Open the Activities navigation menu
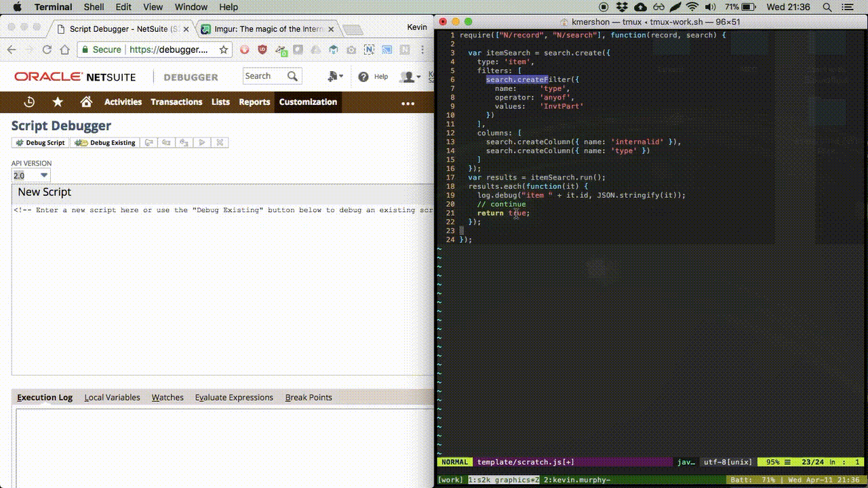868x488 pixels. [x=123, y=102]
